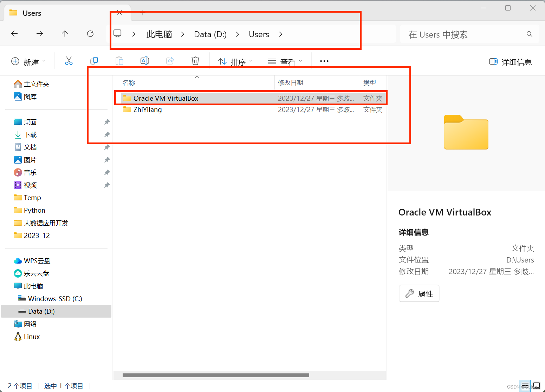Image resolution: width=545 pixels, height=392 pixels.
Task: Close the Users tab
Action: coord(119,13)
